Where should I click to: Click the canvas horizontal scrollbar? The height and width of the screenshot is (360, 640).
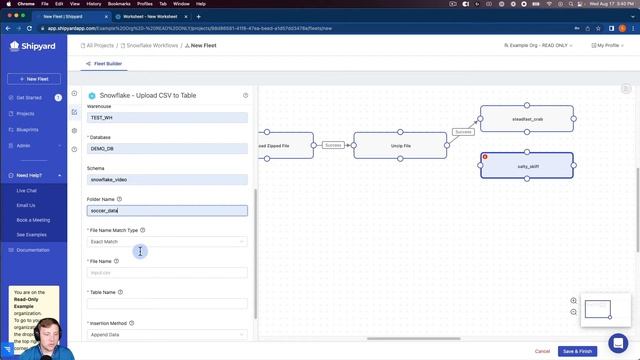point(413,338)
